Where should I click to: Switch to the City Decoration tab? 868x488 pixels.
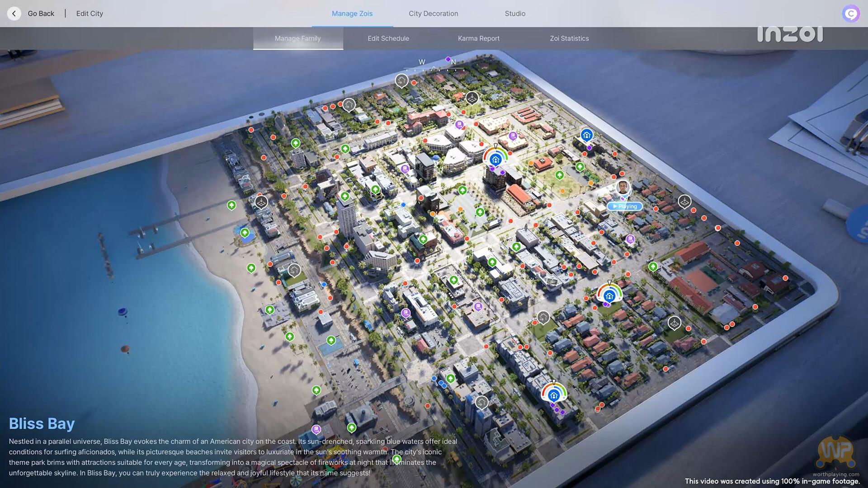pos(433,14)
